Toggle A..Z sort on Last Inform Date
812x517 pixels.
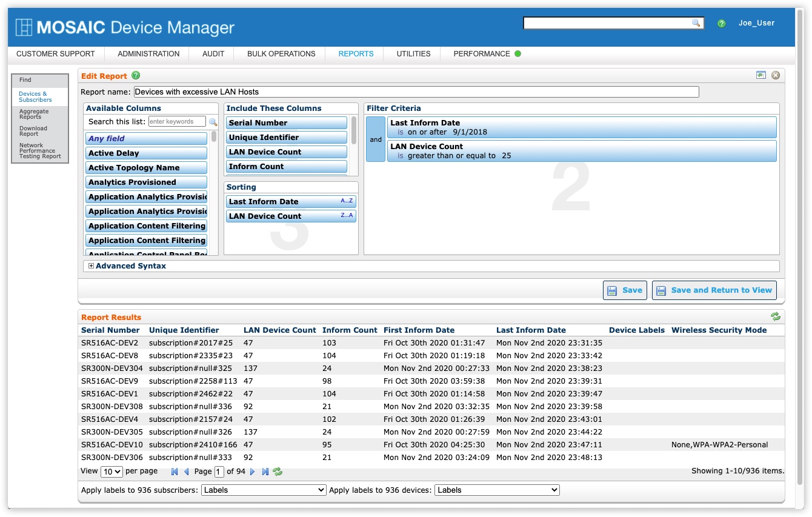click(x=347, y=201)
